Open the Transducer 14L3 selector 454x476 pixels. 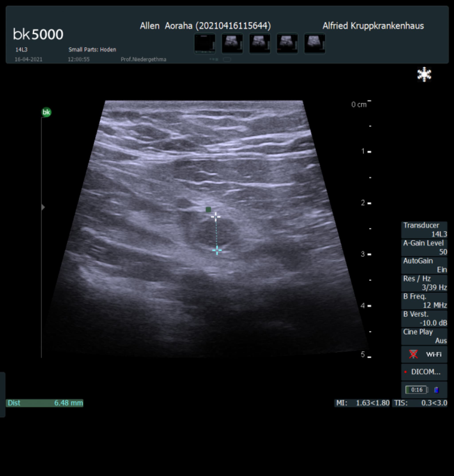tap(424, 230)
